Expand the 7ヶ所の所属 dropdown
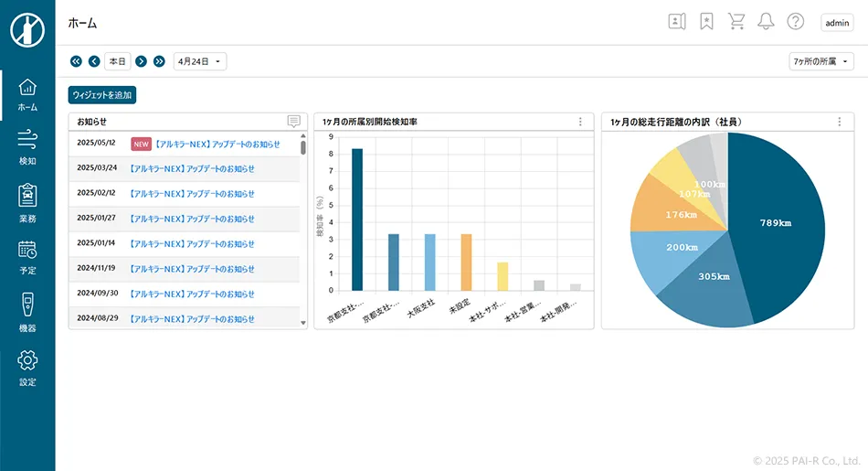Image resolution: width=868 pixels, height=471 pixels. click(x=821, y=61)
